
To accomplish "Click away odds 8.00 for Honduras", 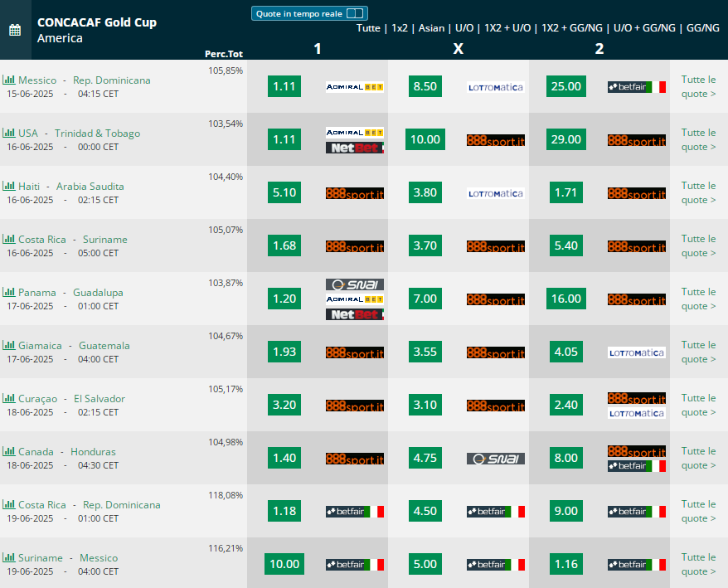I will [x=566, y=458].
